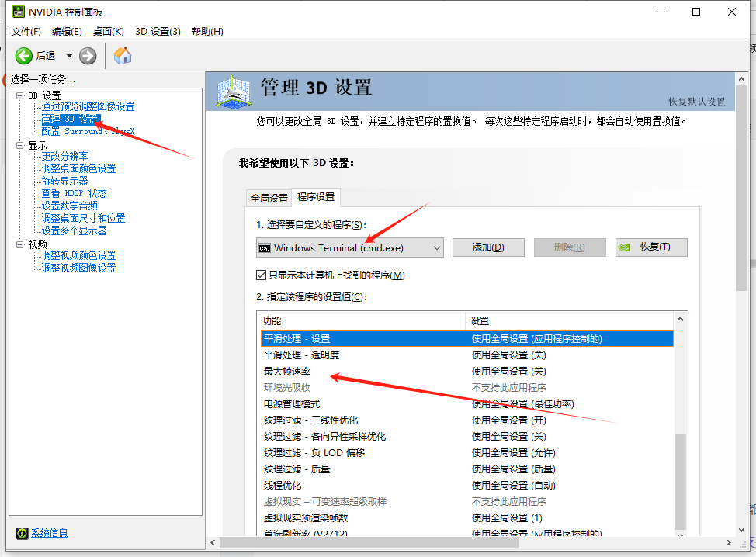Open the 系统信息 link

50,533
